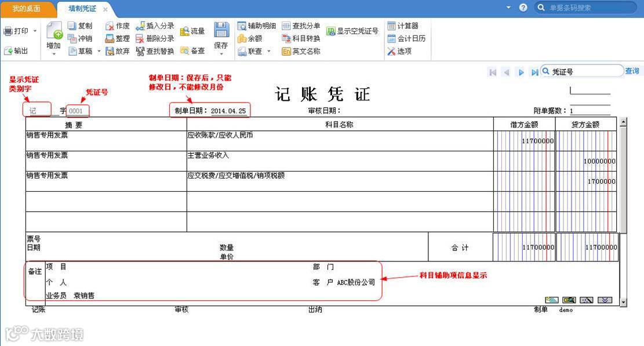The width and height of the screenshot is (644, 346).
Task: Click the 制单日期 field 2014.04.25
Action: (228, 111)
